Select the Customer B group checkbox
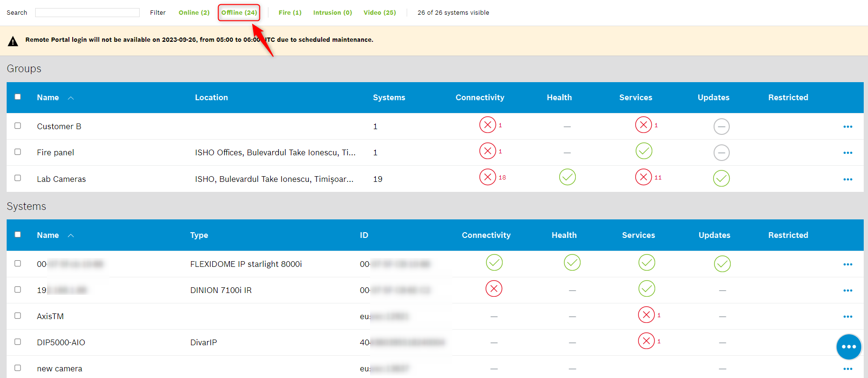This screenshot has width=868, height=378. [18, 126]
